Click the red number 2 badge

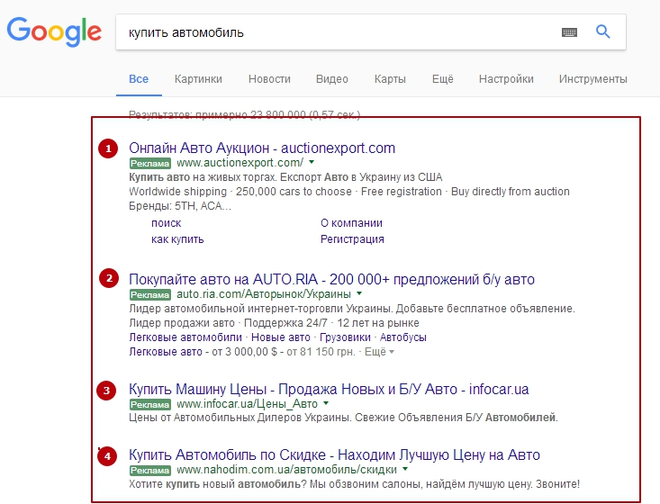point(107,279)
